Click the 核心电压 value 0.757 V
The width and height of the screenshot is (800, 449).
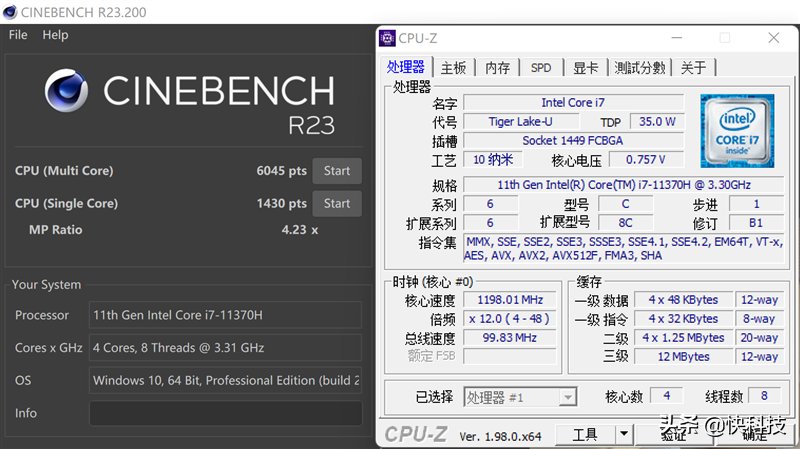coord(646,160)
